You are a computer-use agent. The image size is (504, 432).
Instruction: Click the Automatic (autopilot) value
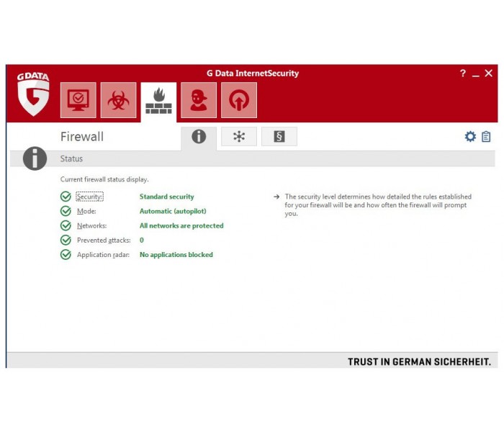tap(173, 211)
